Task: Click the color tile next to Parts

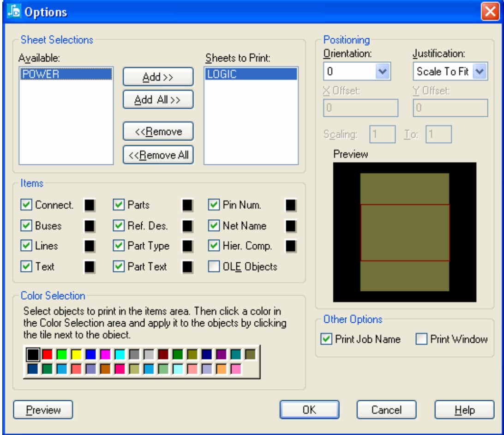Action: point(187,205)
